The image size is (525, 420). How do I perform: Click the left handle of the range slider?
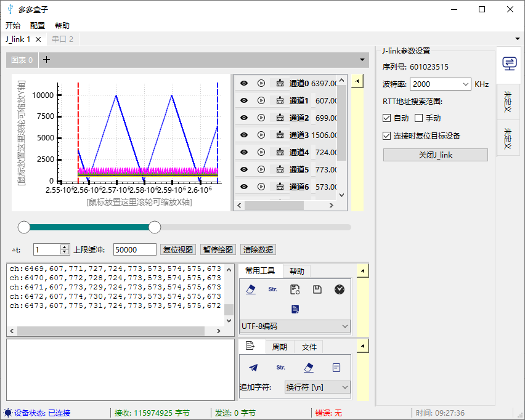24,227
